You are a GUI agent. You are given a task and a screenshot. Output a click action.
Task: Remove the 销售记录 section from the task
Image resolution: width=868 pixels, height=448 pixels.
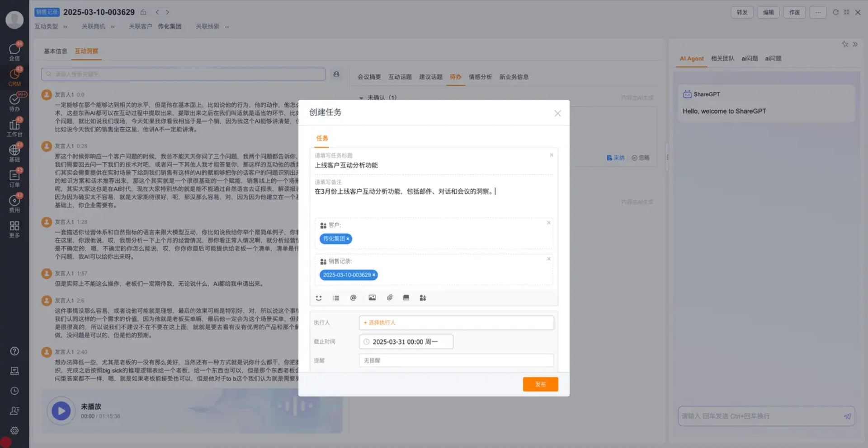549,259
